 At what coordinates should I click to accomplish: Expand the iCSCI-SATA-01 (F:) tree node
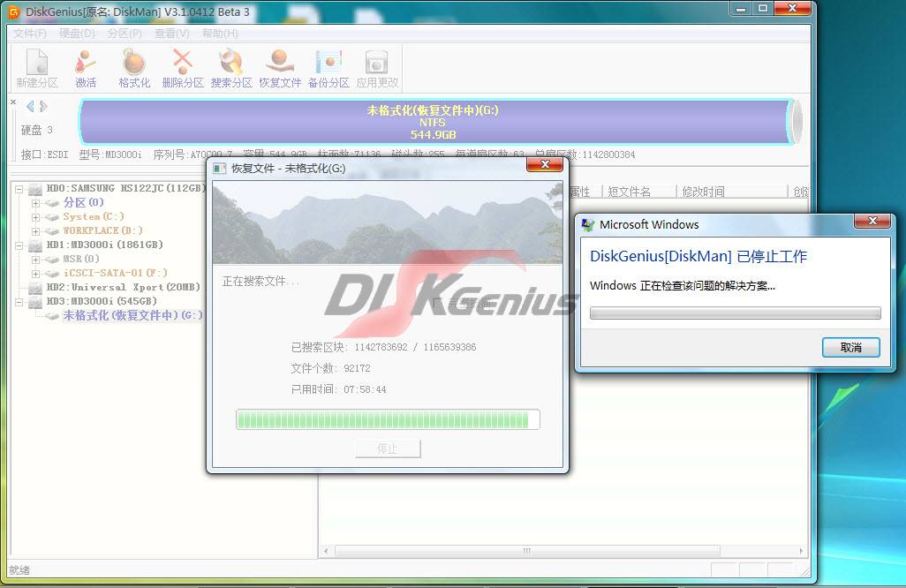(35, 274)
